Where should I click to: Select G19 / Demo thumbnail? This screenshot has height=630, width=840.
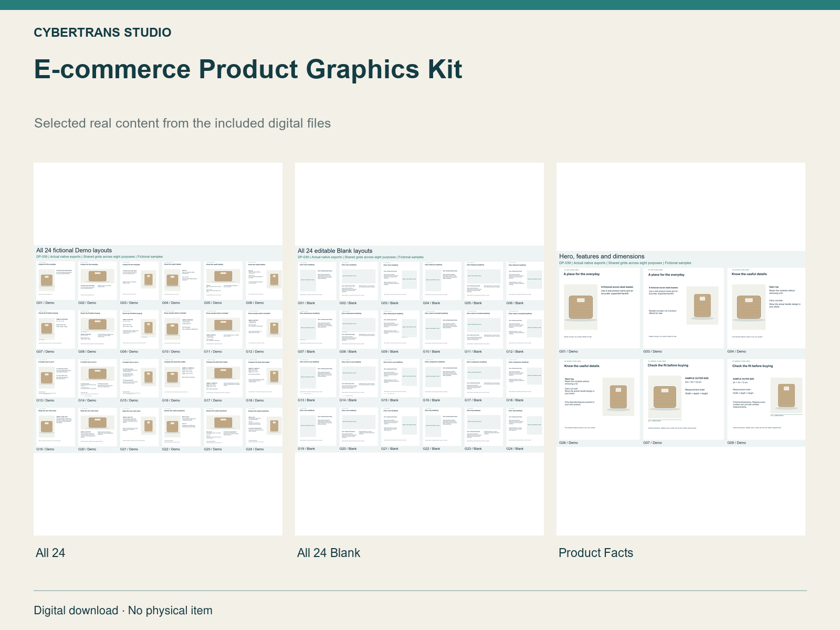pos(56,427)
